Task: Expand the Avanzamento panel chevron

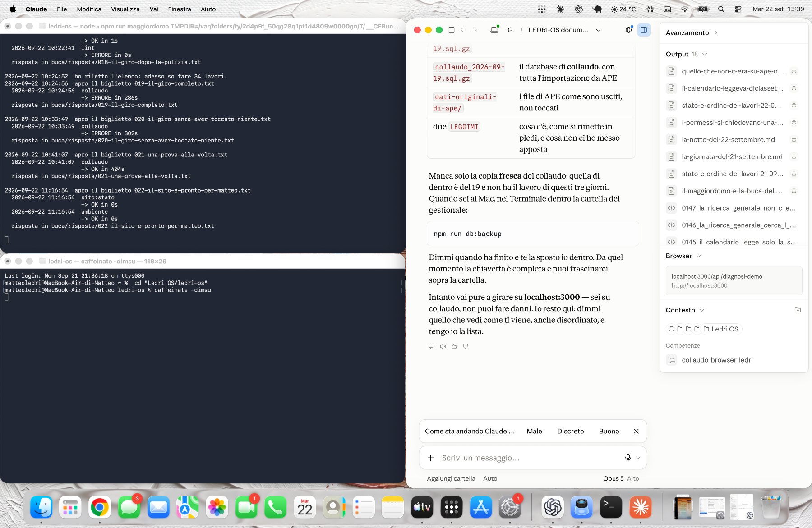Action: [716, 33]
